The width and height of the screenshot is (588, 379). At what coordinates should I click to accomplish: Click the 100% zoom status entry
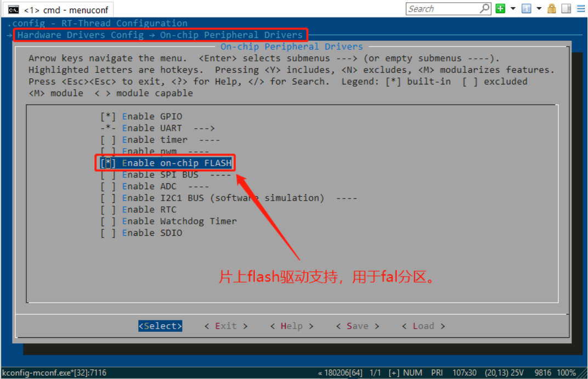point(566,372)
